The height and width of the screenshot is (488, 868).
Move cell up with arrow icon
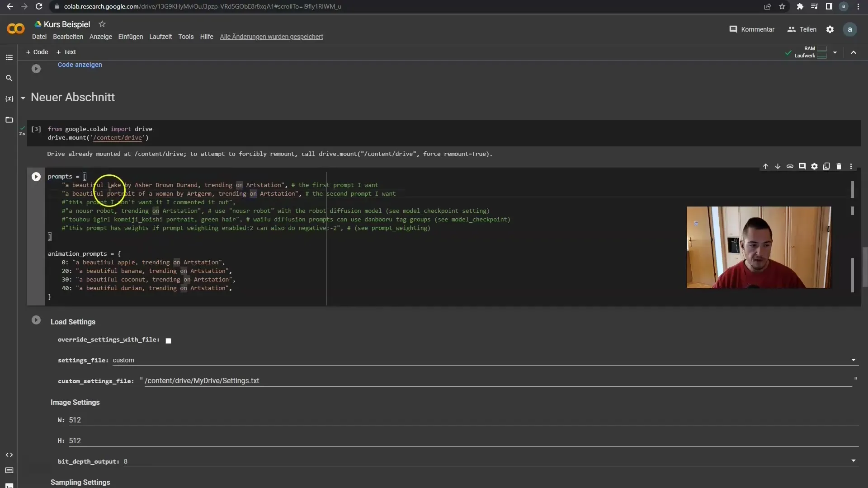765,166
